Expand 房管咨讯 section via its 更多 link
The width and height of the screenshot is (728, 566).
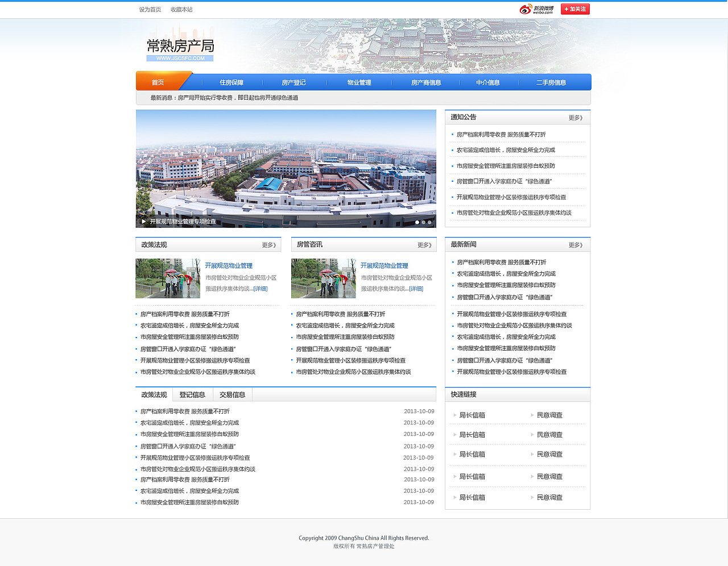click(423, 244)
